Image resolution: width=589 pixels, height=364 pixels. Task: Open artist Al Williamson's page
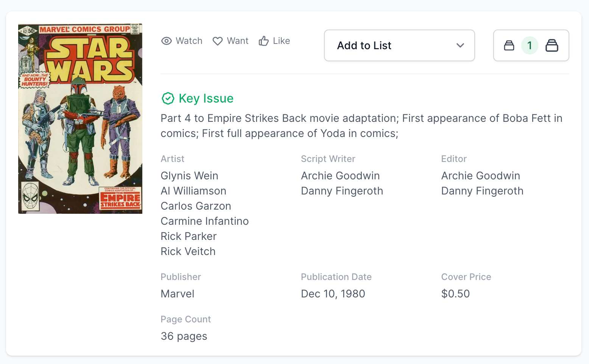193,191
